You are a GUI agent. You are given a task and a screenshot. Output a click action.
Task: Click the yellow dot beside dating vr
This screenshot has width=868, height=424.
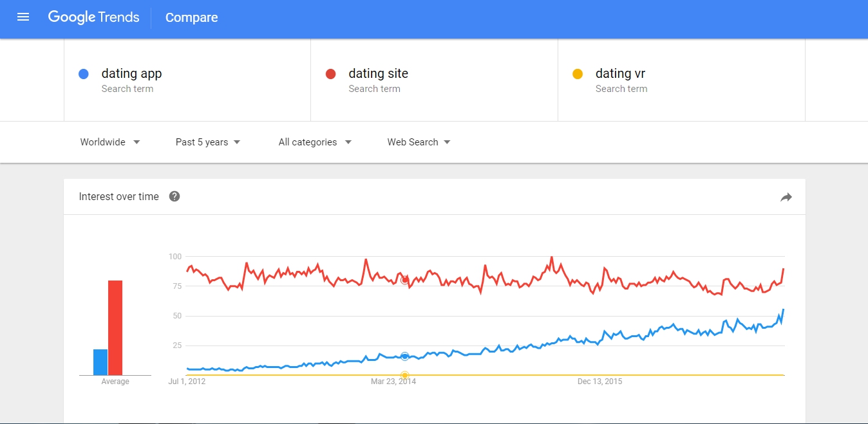(x=578, y=74)
